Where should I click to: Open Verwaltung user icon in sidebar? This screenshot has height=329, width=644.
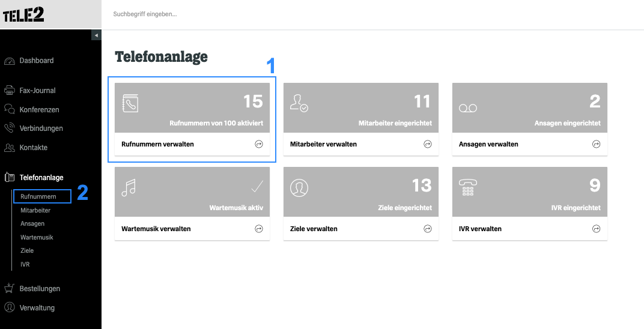(10, 307)
